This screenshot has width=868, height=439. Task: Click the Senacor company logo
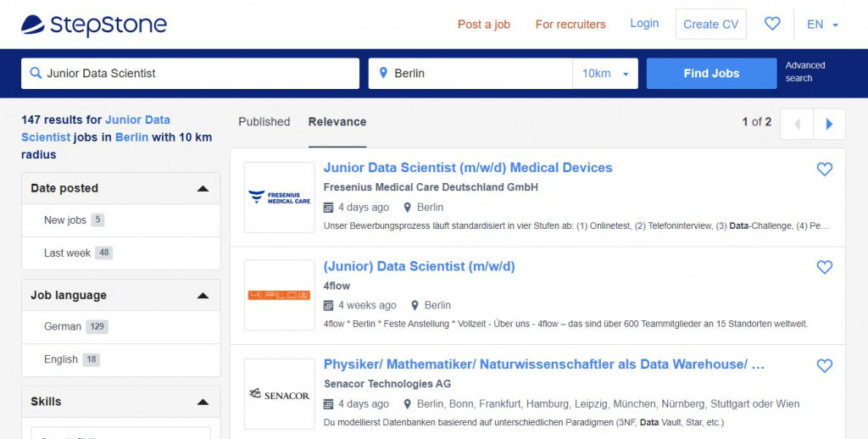tap(279, 394)
